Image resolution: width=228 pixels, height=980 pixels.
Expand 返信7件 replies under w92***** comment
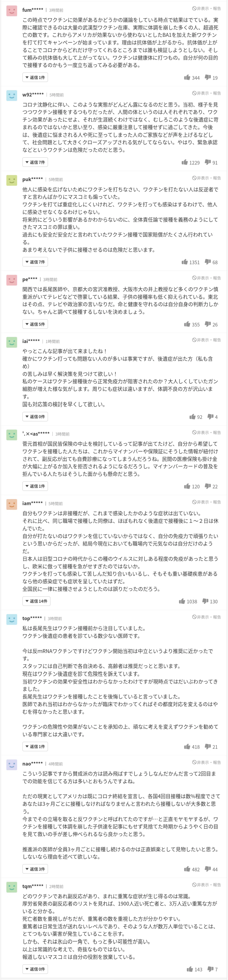(x=35, y=162)
